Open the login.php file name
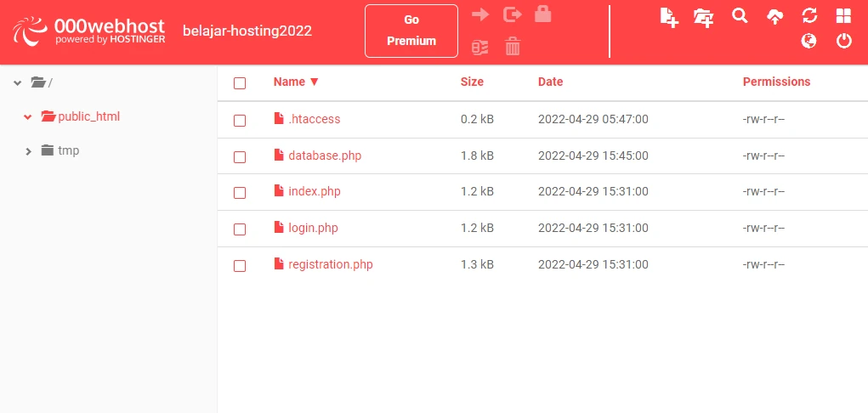868x413 pixels. (314, 228)
